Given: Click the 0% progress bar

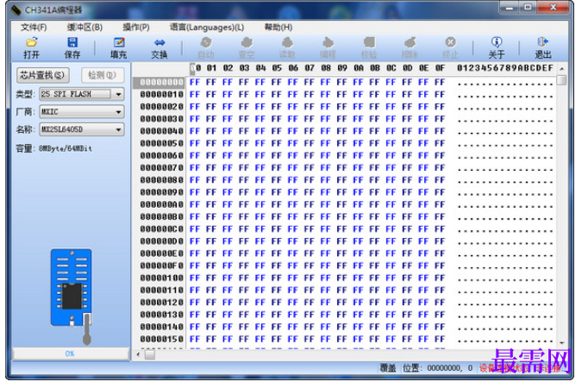Looking at the screenshot, I should (x=71, y=354).
